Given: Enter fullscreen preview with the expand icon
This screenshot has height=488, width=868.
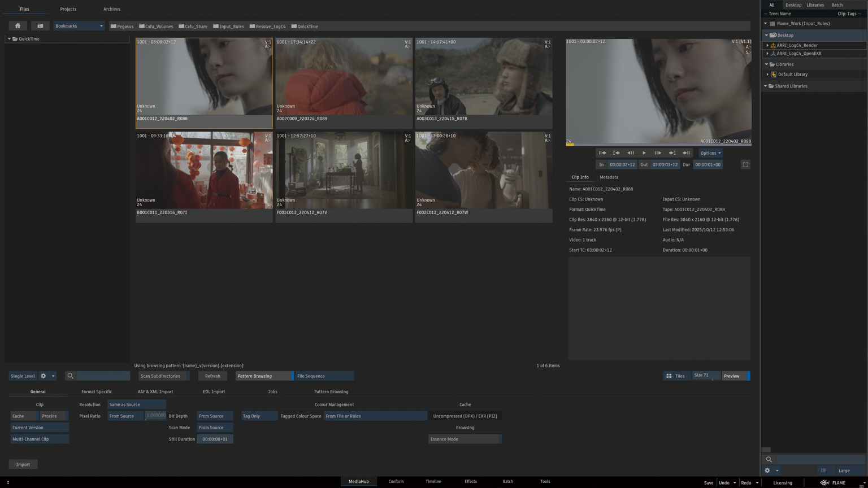Looking at the screenshot, I should (745, 164).
